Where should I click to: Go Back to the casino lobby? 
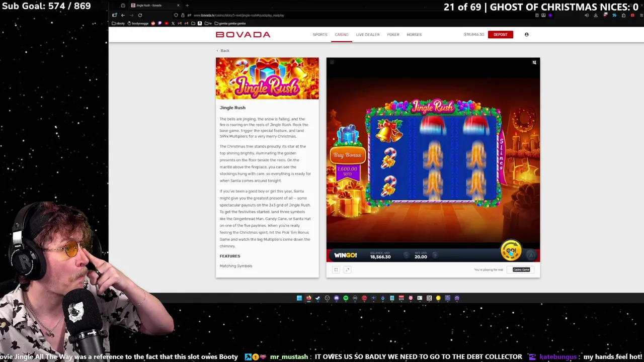pos(223,50)
